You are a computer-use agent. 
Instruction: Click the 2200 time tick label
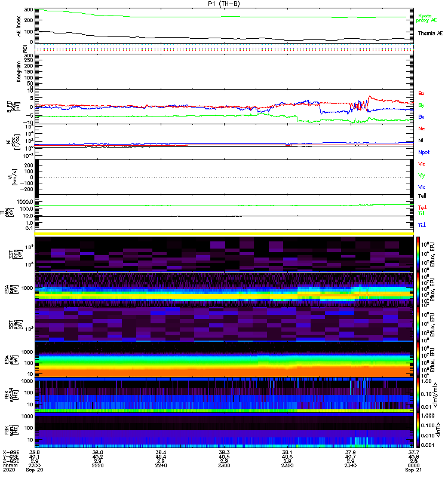pyautogui.click(x=35, y=465)
